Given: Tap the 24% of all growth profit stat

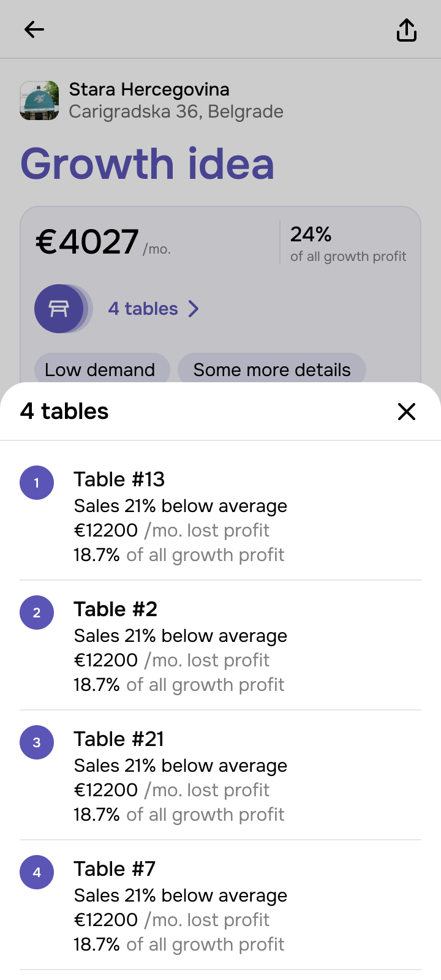Looking at the screenshot, I should click(348, 243).
